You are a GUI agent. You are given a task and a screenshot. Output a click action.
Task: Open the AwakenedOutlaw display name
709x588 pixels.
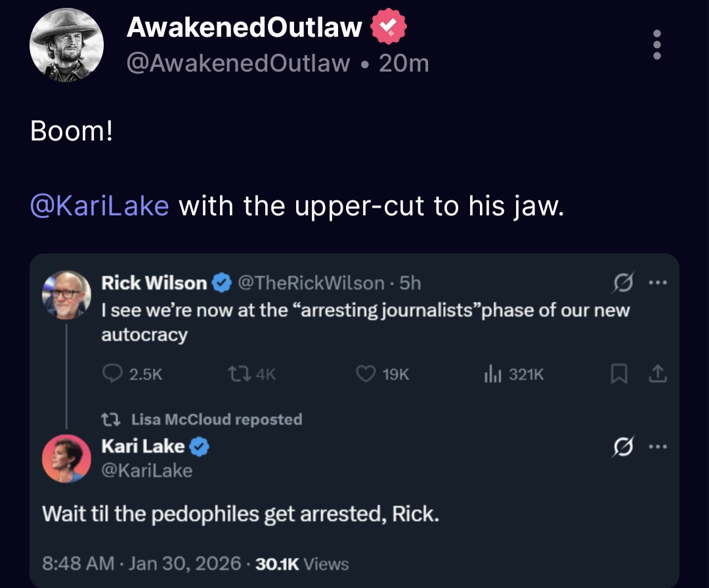[244, 27]
